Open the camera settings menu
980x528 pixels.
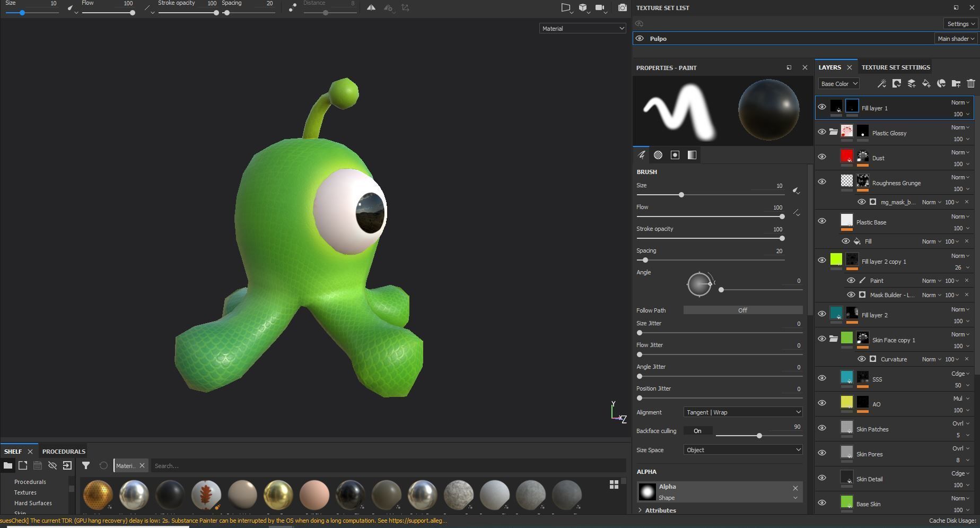pos(600,7)
